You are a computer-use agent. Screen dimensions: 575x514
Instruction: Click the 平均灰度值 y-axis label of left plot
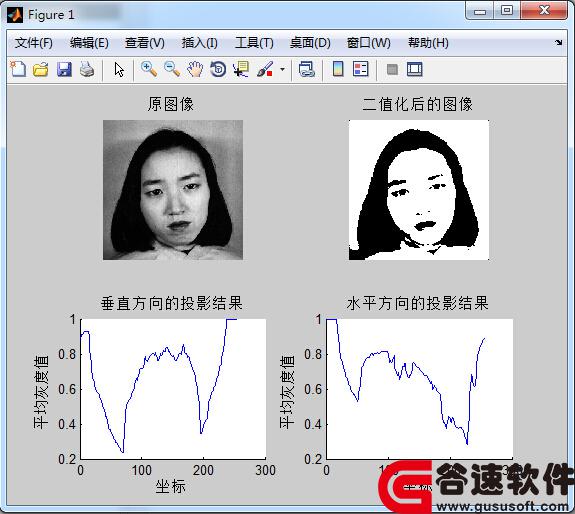41,392
